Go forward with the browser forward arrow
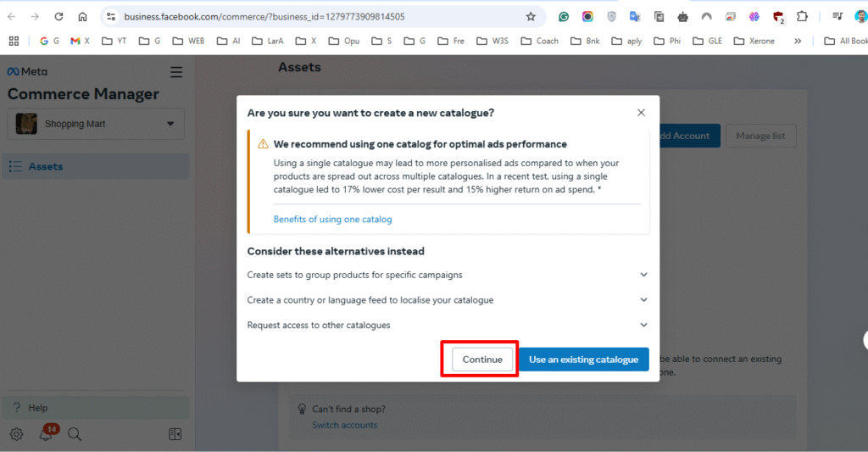Screen dimensions: 868x452 click(x=35, y=17)
